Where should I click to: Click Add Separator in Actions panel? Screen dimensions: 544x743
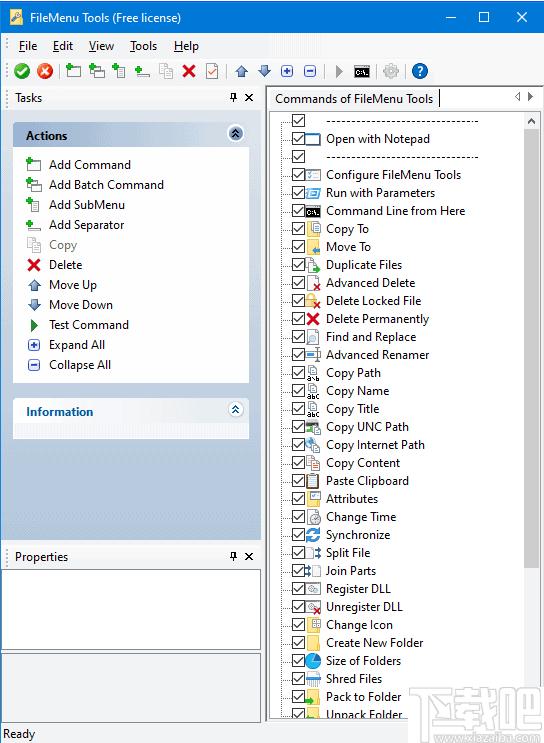point(87,225)
